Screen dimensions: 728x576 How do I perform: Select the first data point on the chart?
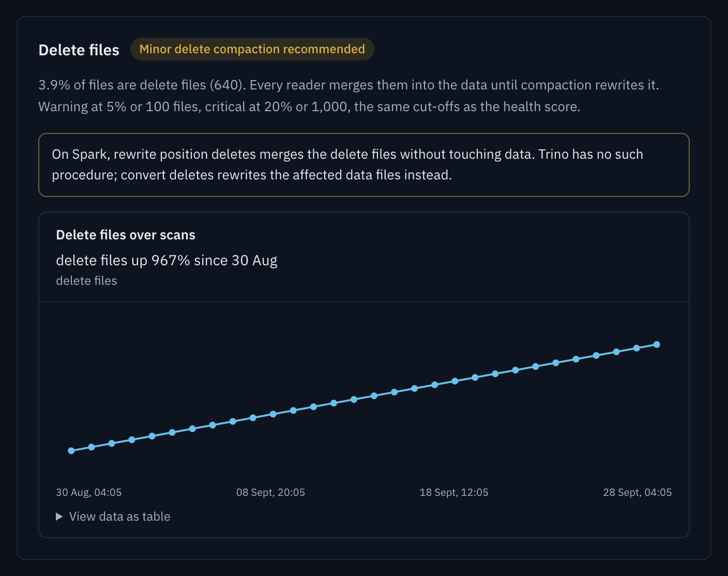[x=71, y=451]
